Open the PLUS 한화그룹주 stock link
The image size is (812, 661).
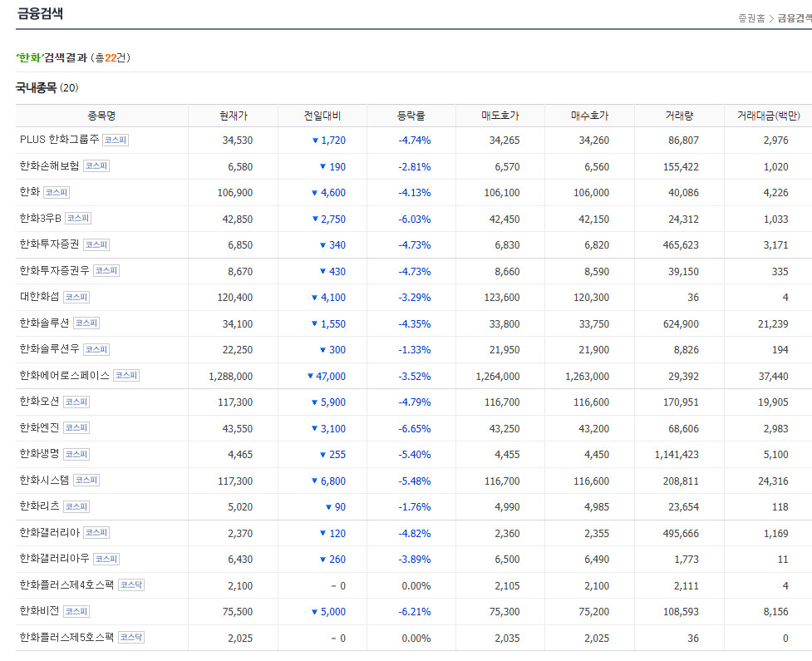click(59, 140)
